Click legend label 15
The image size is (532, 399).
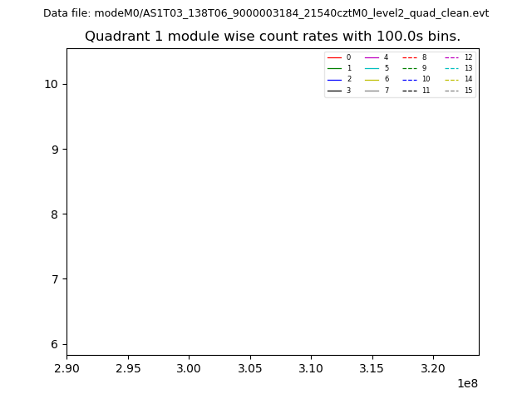(468, 91)
